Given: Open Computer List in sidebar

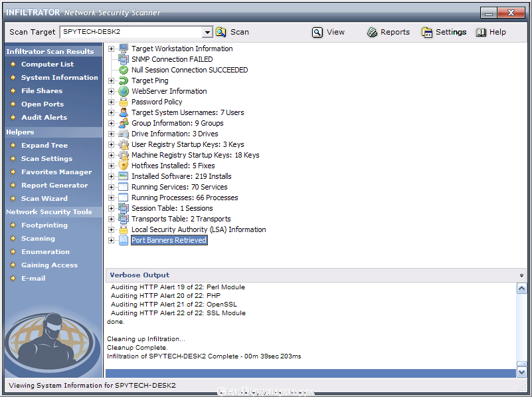Looking at the screenshot, I should [47, 65].
